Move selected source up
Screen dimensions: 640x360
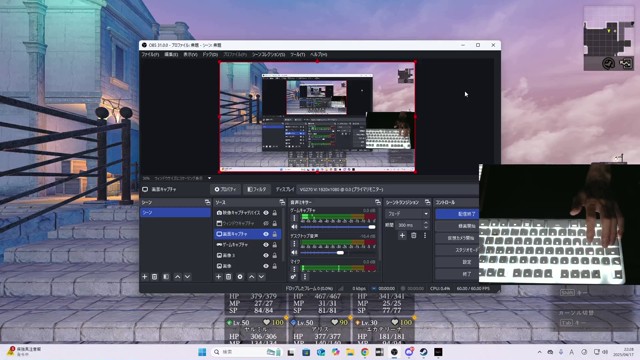[251, 277]
